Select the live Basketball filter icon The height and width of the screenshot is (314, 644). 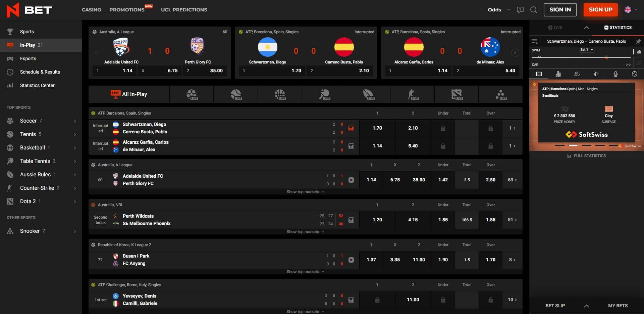pos(280,94)
